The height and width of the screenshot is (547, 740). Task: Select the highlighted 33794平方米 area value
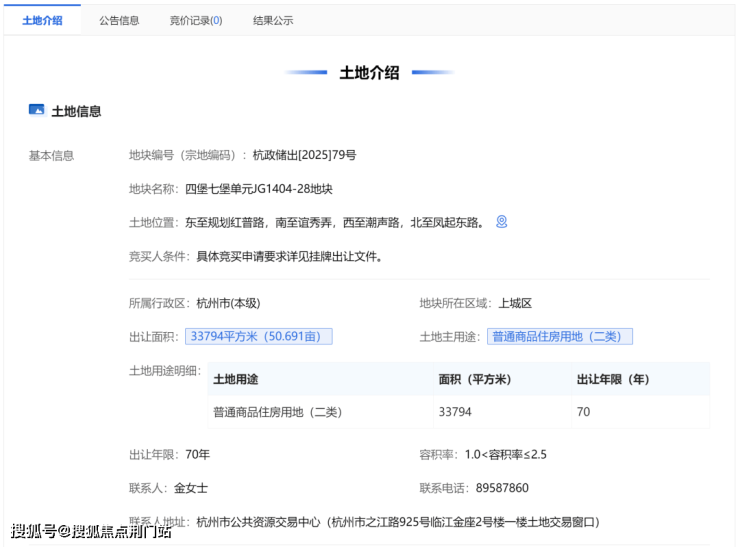pyautogui.click(x=259, y=337)
